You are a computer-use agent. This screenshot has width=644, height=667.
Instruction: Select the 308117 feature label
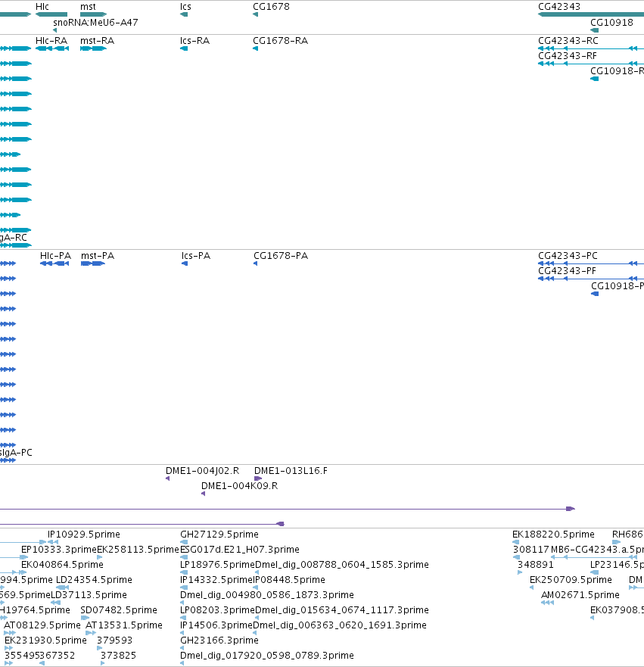coord(531,550)
